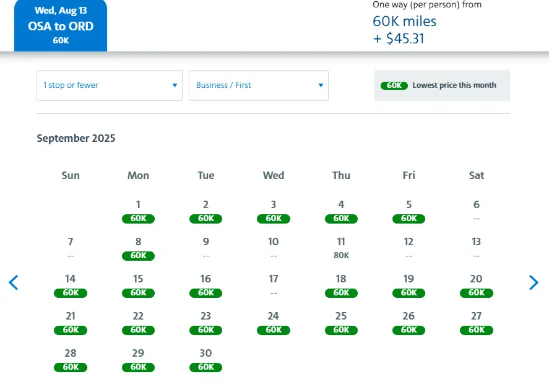The image size is (549, 392).
Task: Select September 1 with 60K fare
Action: pos(138,211)
